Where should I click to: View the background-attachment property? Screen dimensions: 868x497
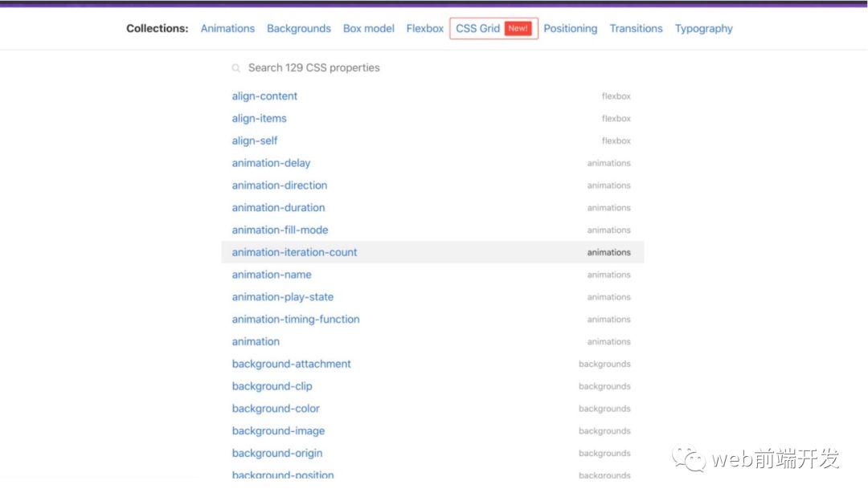click(291, 364)
